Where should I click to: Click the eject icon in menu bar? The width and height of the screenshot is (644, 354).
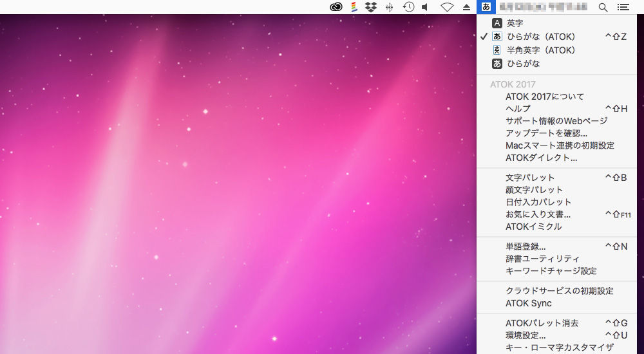point(466,7)
